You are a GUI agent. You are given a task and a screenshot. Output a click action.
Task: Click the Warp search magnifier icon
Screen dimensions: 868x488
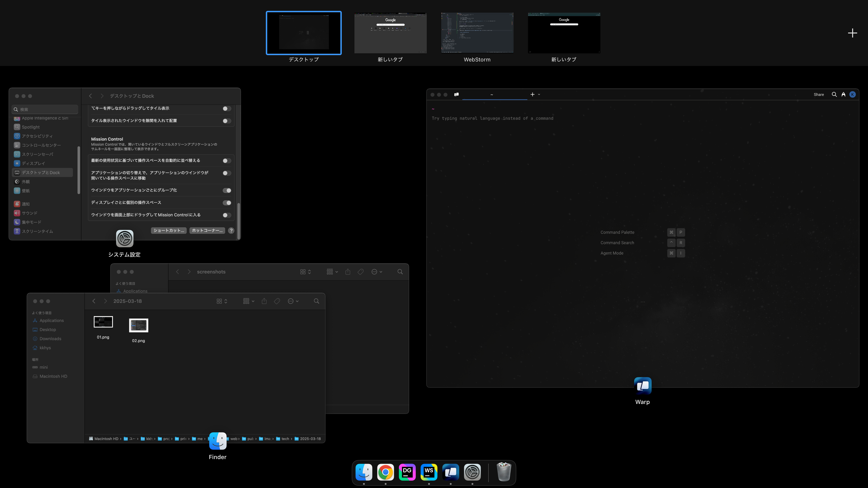pyautogui.click(x=834, y=95)
